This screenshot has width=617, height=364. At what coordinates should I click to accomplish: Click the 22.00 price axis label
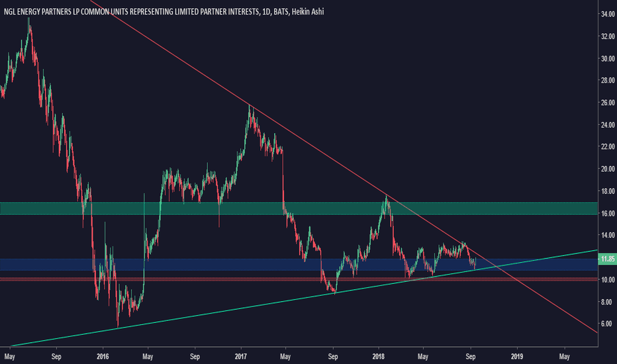tap(608, 147)
